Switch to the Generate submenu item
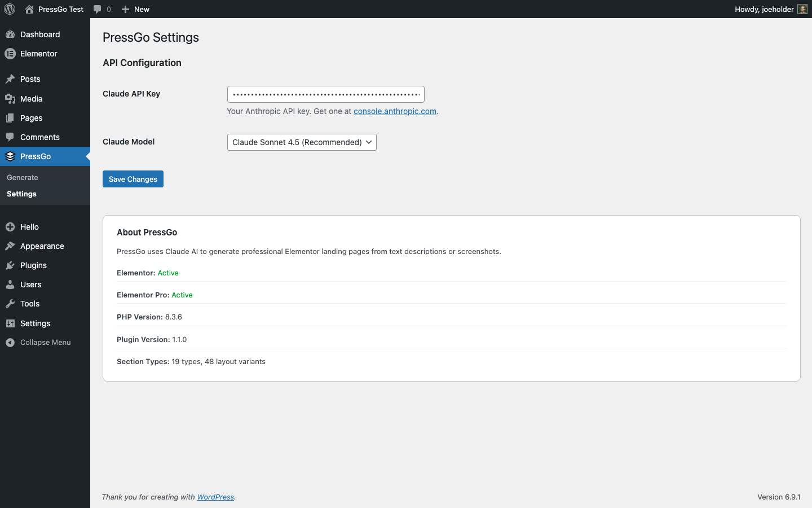The image size is (812, 508). (22, 177)
